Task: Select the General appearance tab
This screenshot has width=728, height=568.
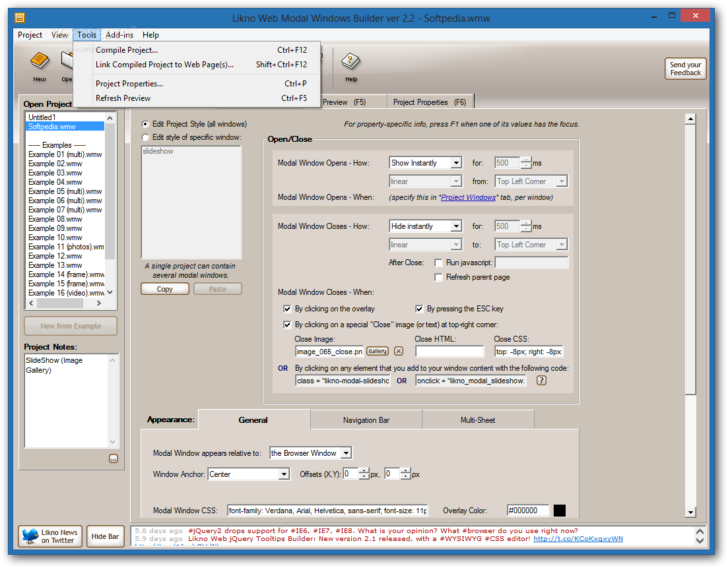Action: pyautogui.click(x=253, y=420)
